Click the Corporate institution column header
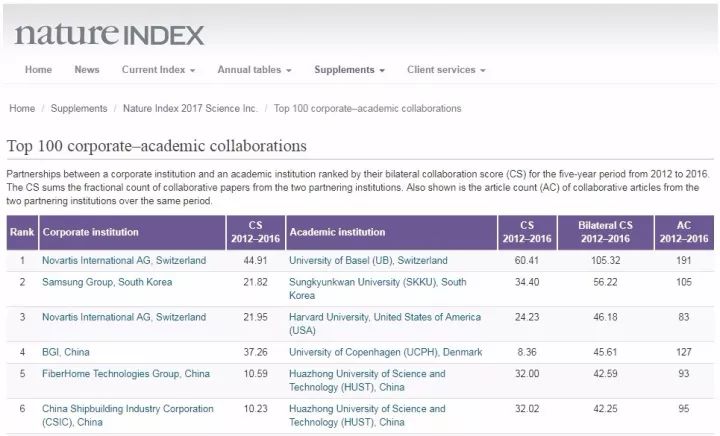 coord(133,232)
